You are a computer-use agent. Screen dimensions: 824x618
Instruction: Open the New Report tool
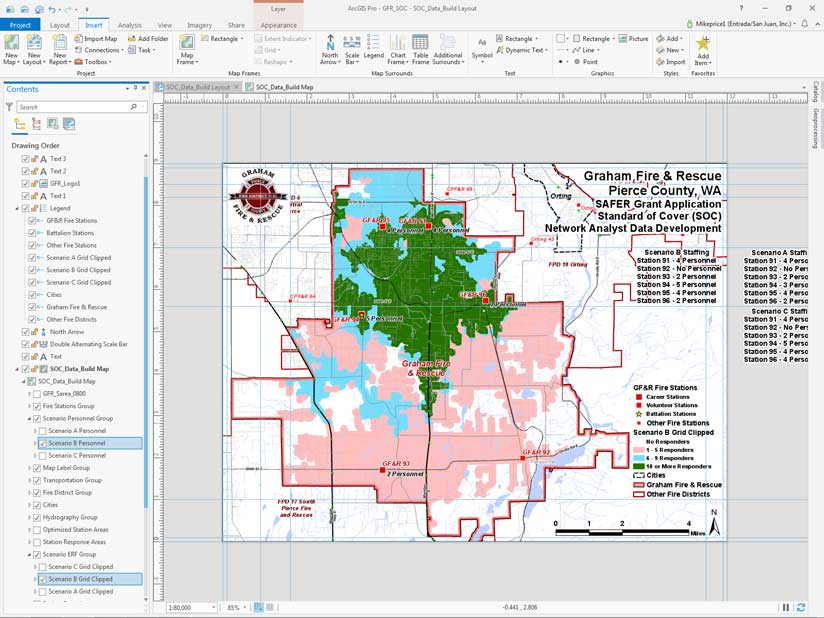point(59,49)
